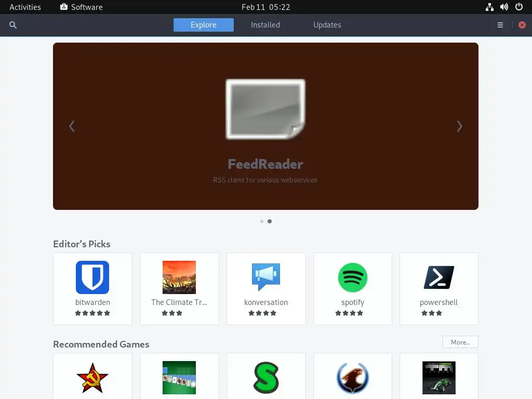The height and width of the screenshot is (399, 532).
Task: Click The Climate Trail three-star rating
Action: (172, 313)
